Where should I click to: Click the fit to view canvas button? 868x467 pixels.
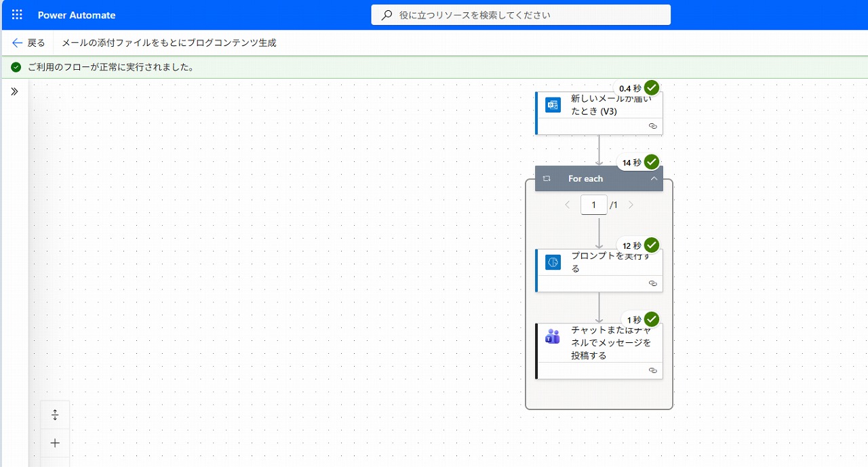56,415
